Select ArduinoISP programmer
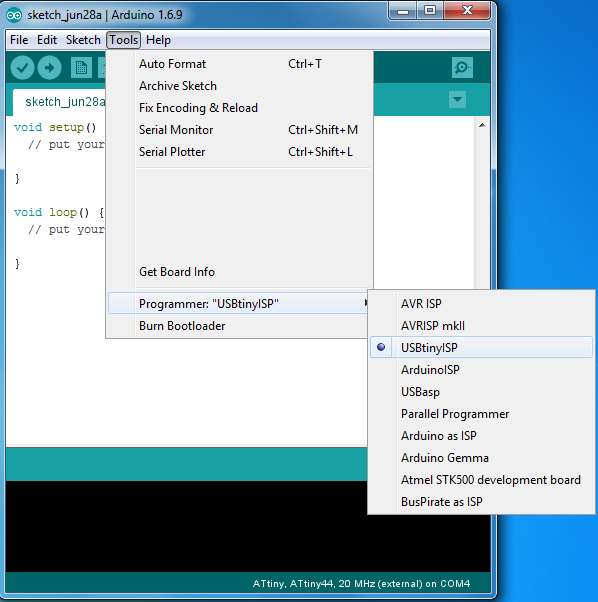Viewport: 598px width, 602px height. click(481, 370)
